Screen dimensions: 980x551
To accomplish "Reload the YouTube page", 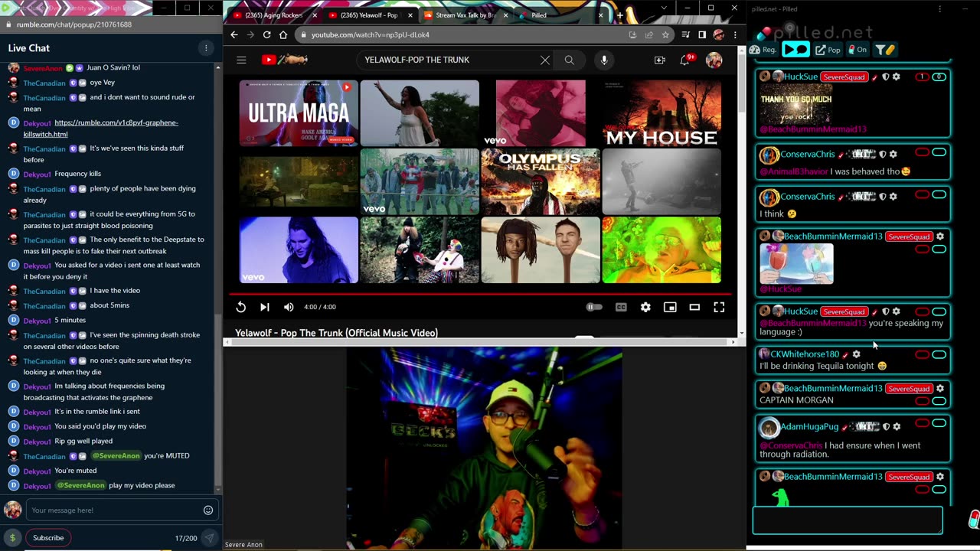I will point(266,34).
